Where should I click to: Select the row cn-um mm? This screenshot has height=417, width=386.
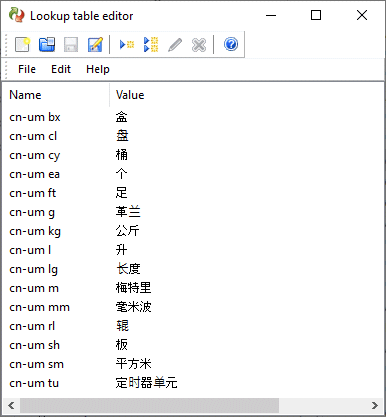[x=193, y=307]
